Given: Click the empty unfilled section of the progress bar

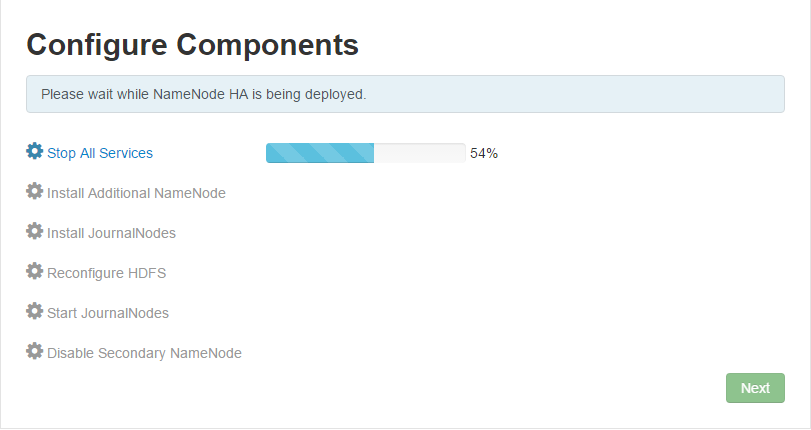Looking at the screenshot, I should 419,153.
